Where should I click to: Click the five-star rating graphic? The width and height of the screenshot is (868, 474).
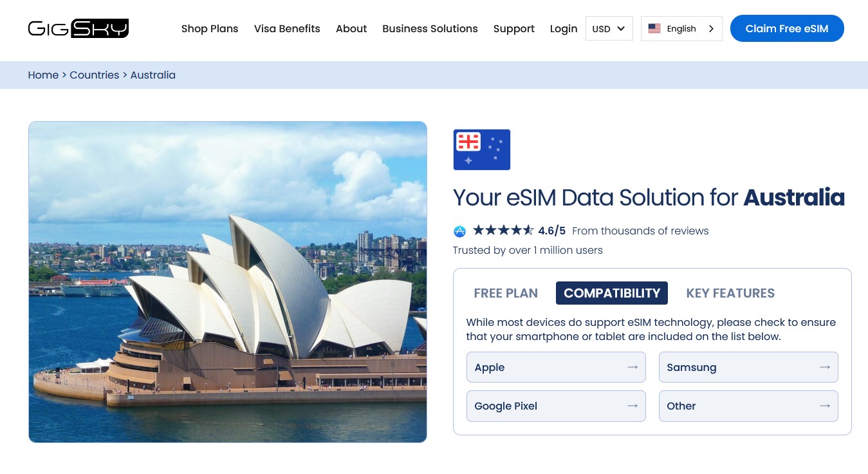[503, 231]
